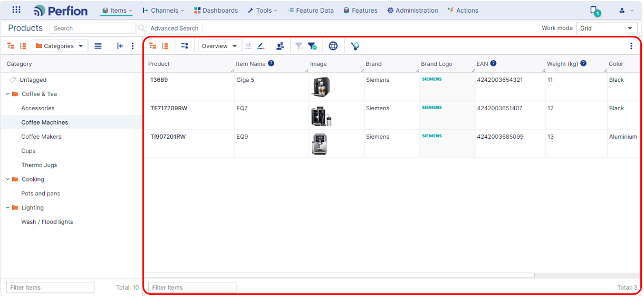This screenshot has height=296, width=644.
Task: Collapse the Cooking category
Action: pyautogui.click(x=8, y=179)
